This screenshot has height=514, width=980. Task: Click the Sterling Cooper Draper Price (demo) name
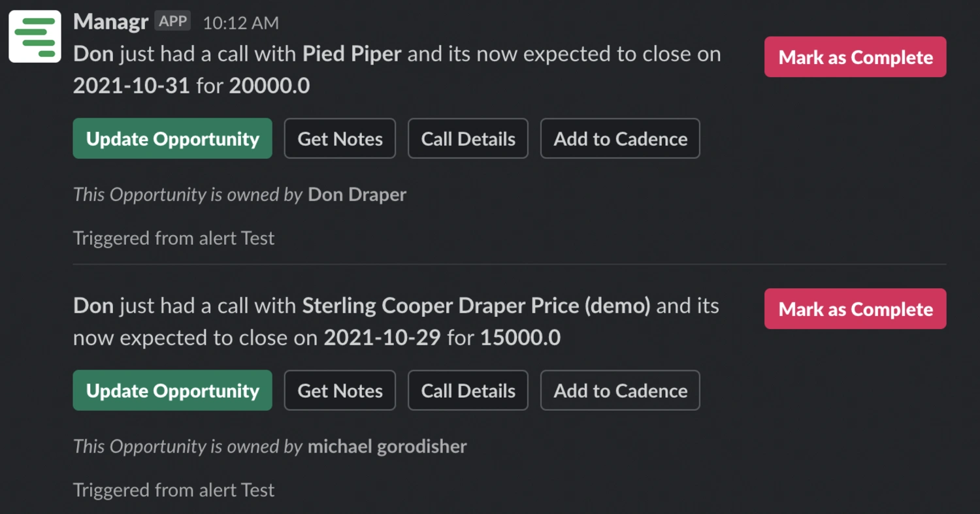[x=476, y=306]
